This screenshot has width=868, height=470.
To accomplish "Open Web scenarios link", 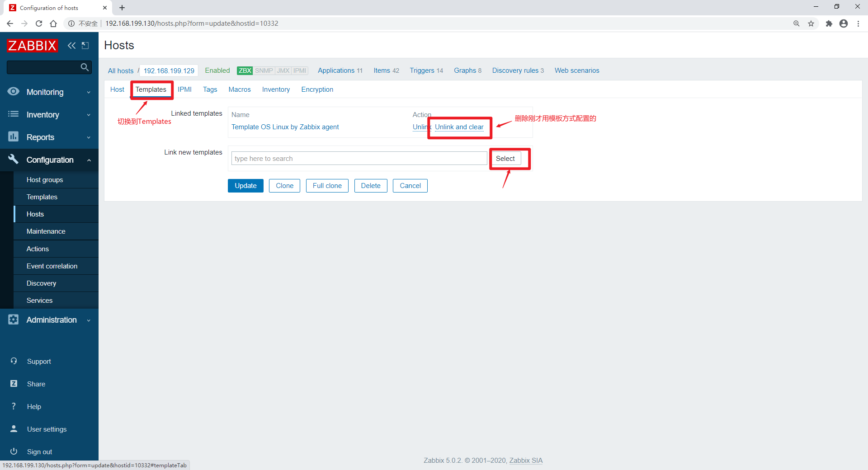I will 577,70.
